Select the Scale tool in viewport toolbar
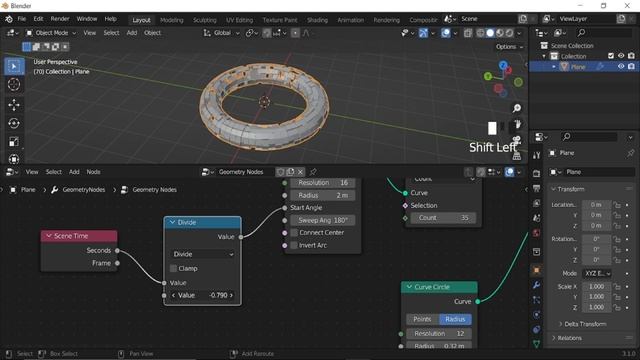The image size is (640, 360). pyautogui.click(x=14, y=142)
